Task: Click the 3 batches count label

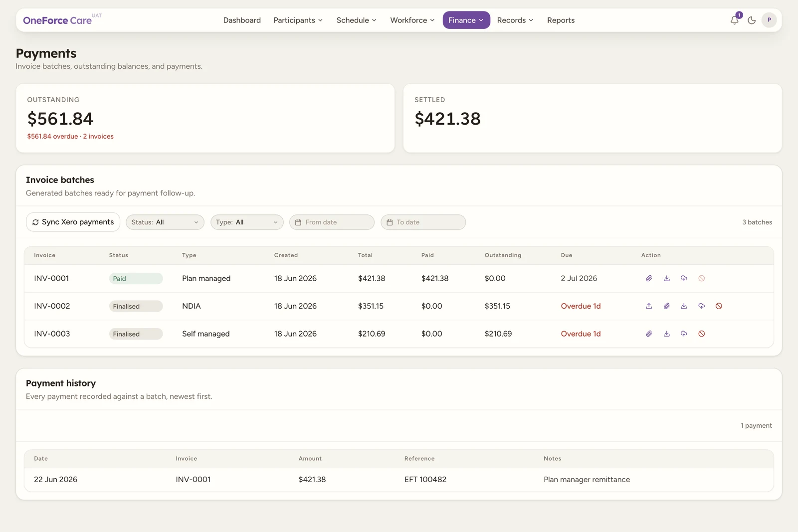Action: coord(757,222)
